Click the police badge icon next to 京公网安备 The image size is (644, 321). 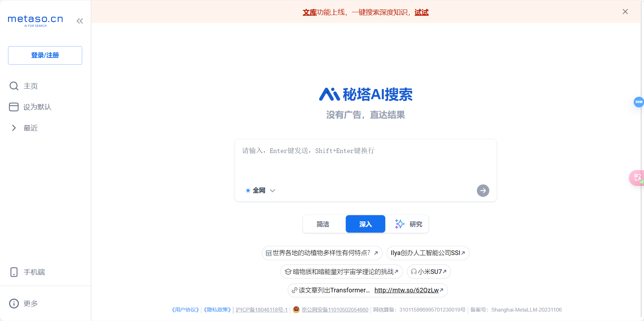tap(296, 309)
